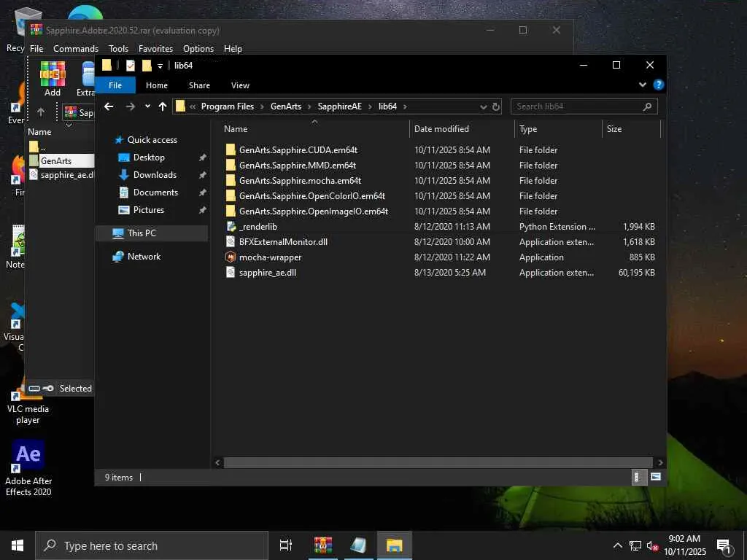Click the Extract icon in WinRAR toolbar
The image size is (747, 560).
(88, 74)
